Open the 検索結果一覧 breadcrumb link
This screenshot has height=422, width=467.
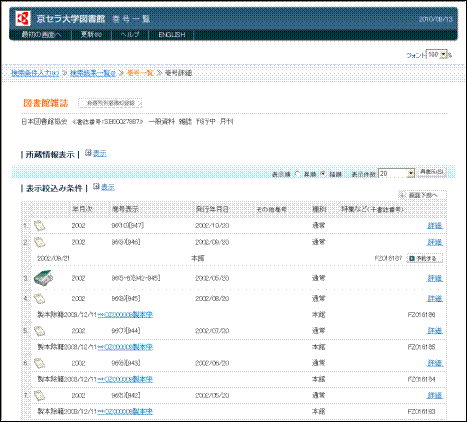tap(93, 73)
